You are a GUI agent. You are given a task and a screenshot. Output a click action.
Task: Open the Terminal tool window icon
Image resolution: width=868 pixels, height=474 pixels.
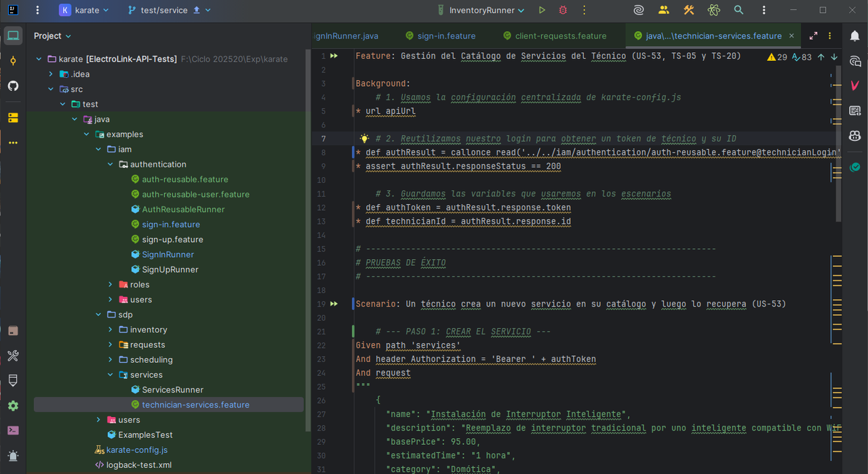[13, 431]
